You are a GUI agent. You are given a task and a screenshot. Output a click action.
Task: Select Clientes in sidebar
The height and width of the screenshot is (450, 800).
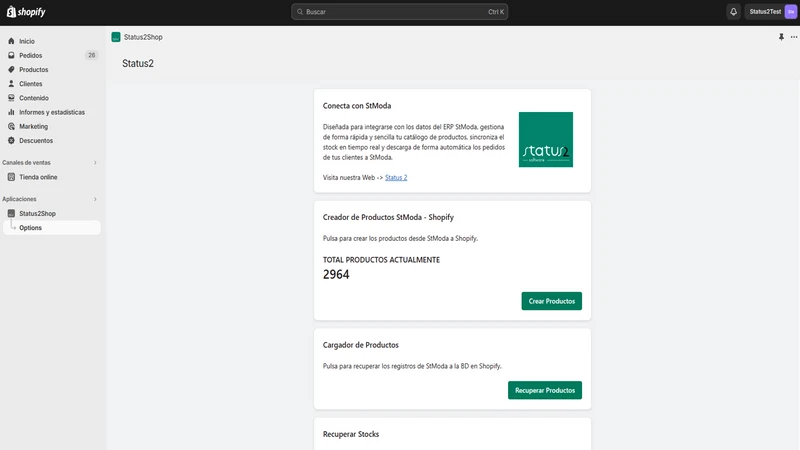(x=31, y=84)
